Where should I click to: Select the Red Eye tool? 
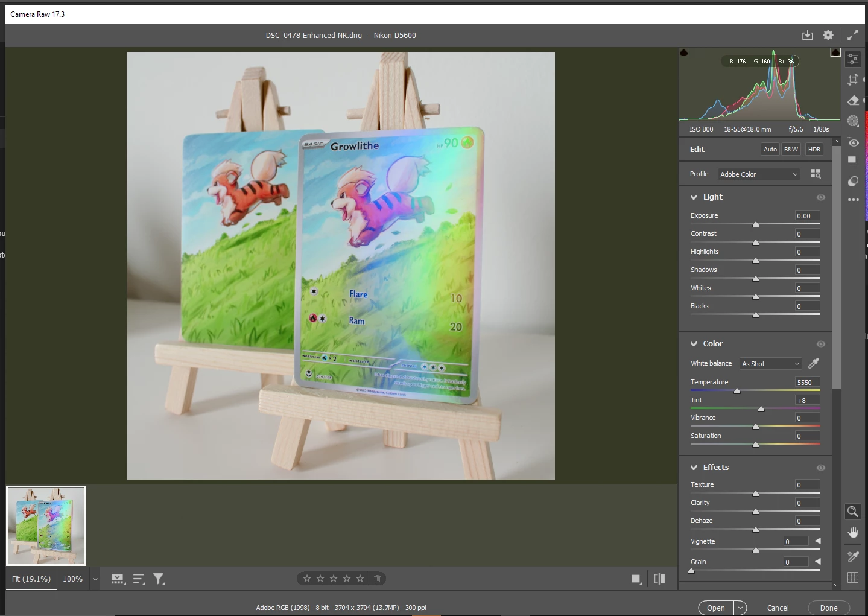pyautogui.click(x=853, y=142)
